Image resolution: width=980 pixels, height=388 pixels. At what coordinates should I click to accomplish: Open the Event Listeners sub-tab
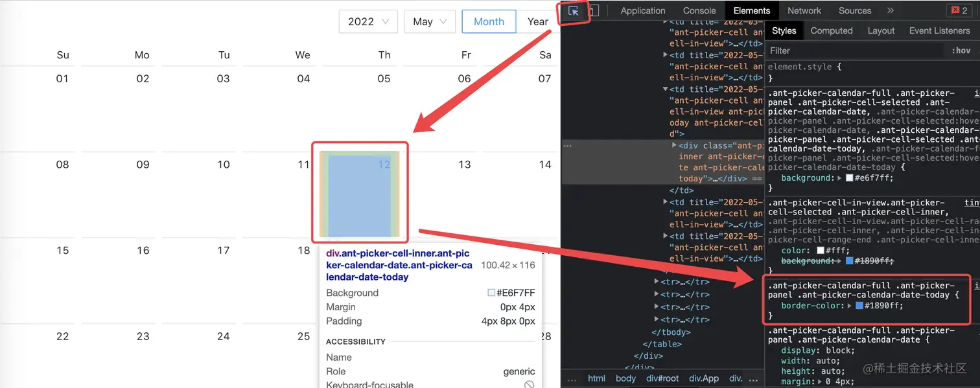click(940, 30)
